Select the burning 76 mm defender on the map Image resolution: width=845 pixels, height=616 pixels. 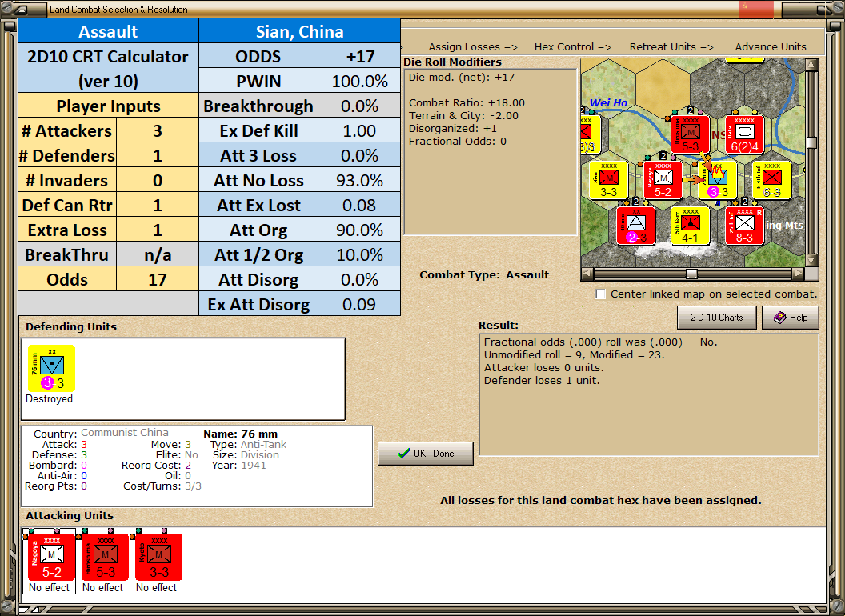(x=717, y=180)
